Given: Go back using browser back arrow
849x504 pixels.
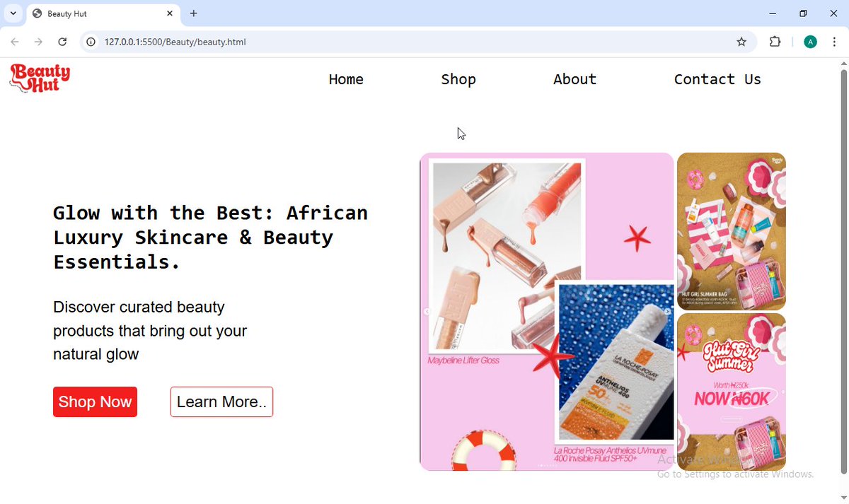Looking at the screenshot, I should tap(15, 42).
